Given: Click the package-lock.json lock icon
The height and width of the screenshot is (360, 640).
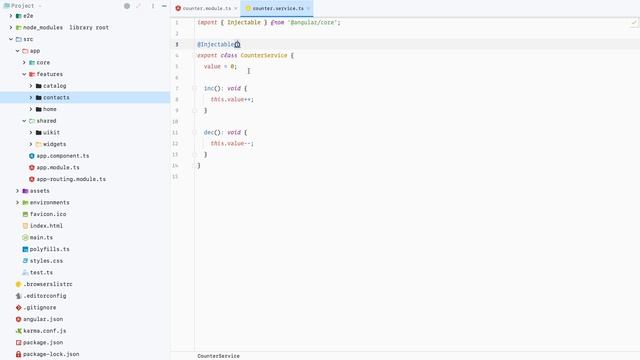Looking at the screenshot, I should pyautogui.click(x=18, y=354).
